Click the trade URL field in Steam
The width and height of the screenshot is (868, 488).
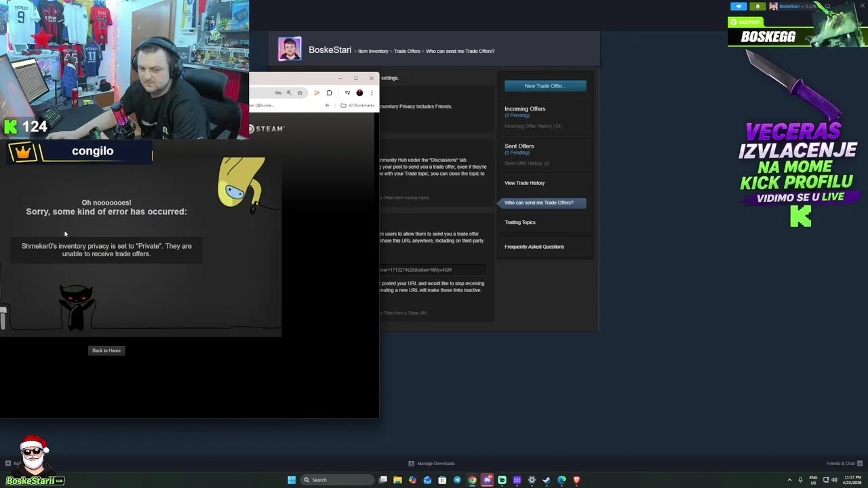tap(433, 270)
